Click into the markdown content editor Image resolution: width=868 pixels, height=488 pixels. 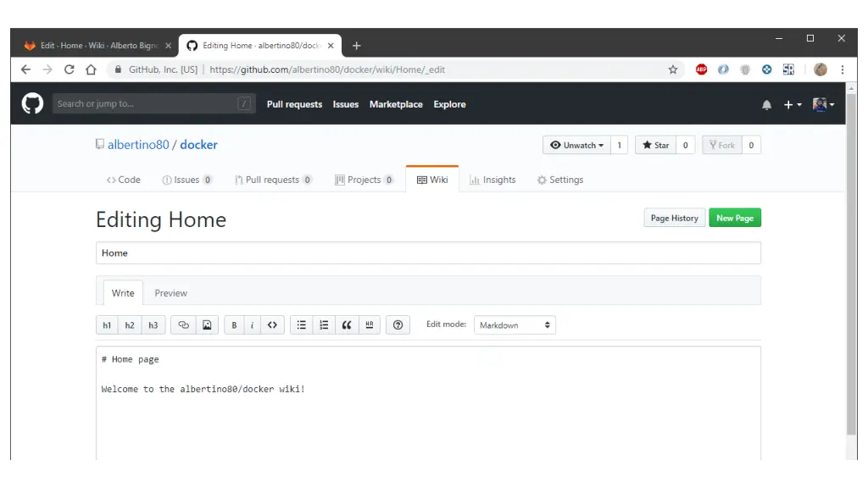(x=428, y=402)
